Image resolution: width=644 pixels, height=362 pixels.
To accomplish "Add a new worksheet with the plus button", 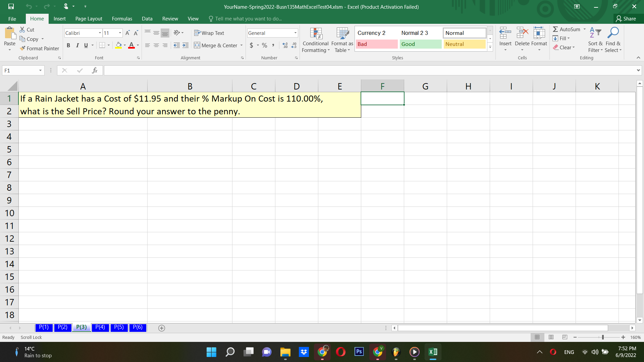I will pos(161,328).
